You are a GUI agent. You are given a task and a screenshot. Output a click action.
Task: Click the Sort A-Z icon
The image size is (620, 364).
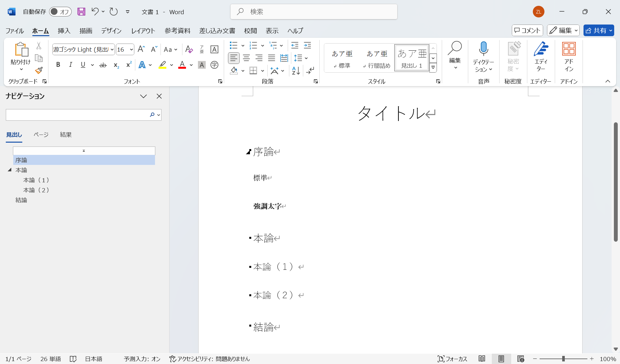(296, 70)
